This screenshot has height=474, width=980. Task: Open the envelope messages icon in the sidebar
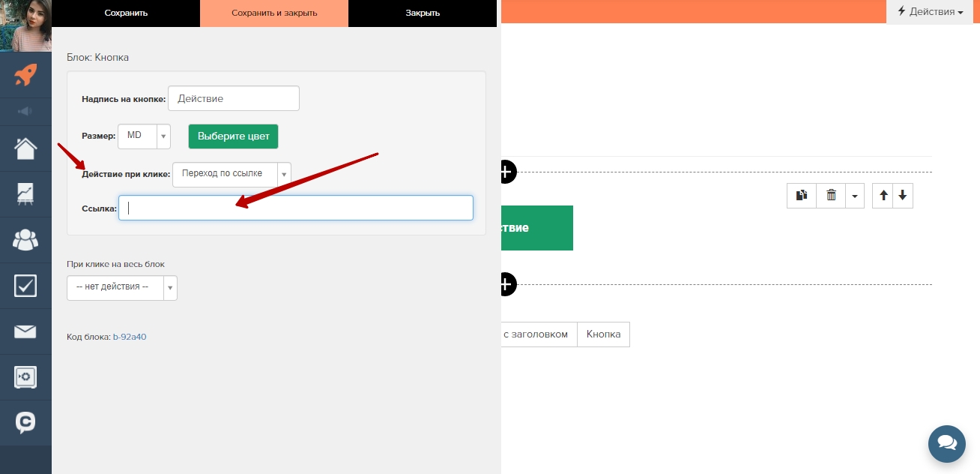pos(25,331)
